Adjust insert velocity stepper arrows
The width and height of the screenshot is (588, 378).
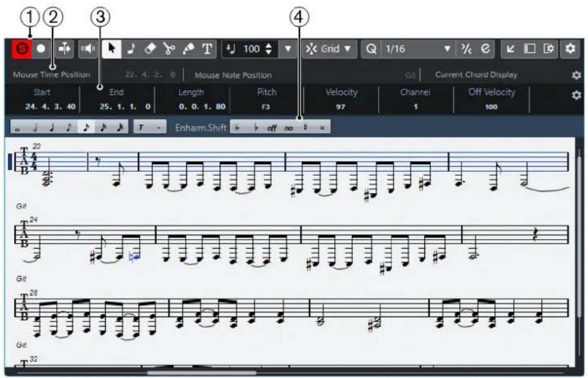(x=269, y=49)
